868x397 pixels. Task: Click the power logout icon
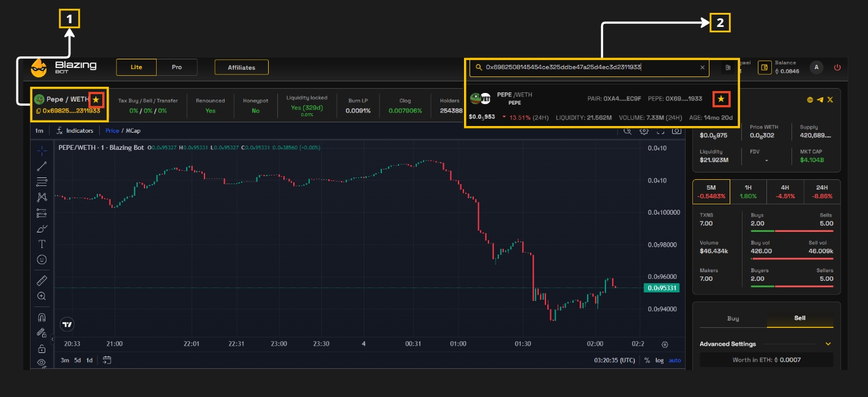click(837, 67)
